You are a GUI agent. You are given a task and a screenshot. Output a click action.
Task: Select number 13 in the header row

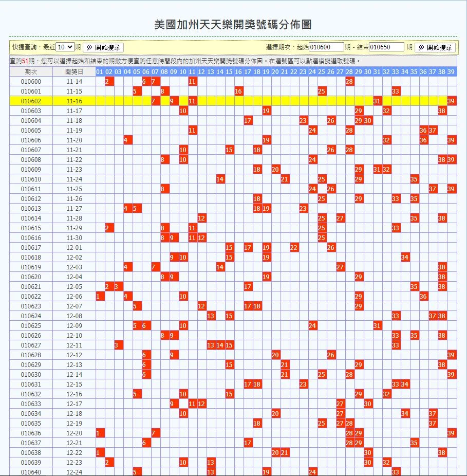pyautogui.click(x=211, y=71)
